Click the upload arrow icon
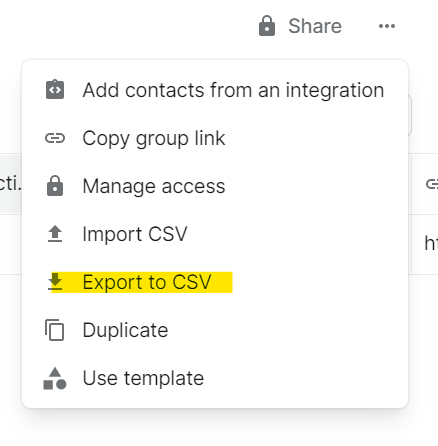Viewport: 438px width, 446px height. click(55, 234)
